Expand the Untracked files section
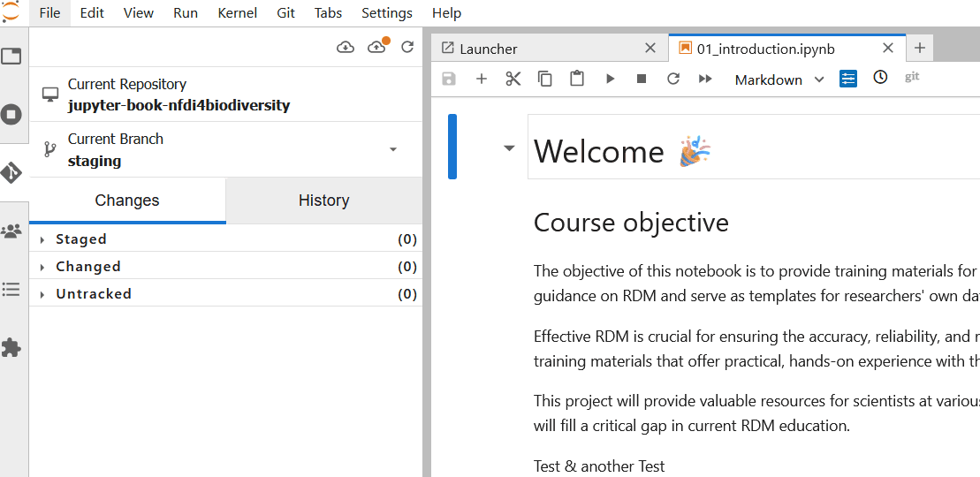 [x=42, y=294]
